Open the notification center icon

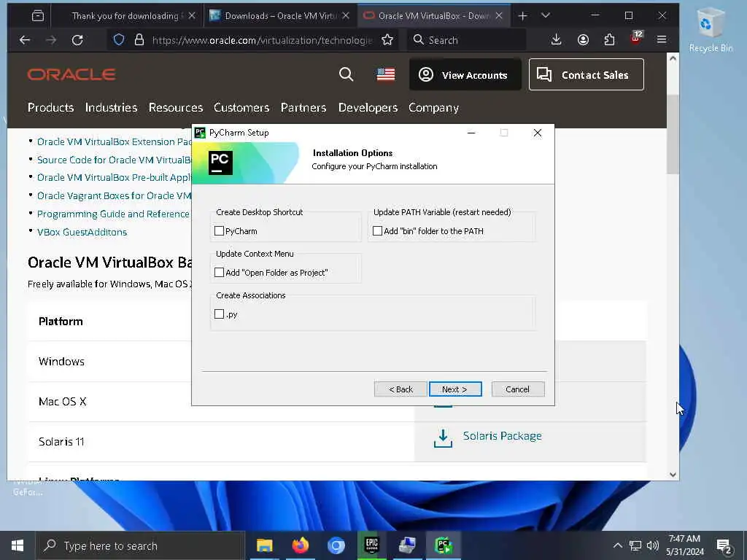(724, 546)
